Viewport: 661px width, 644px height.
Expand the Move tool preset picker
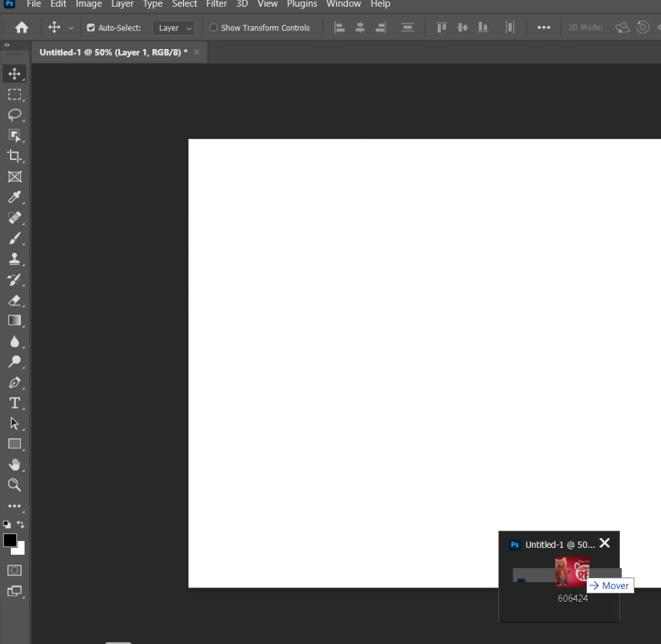pos(71,28)
